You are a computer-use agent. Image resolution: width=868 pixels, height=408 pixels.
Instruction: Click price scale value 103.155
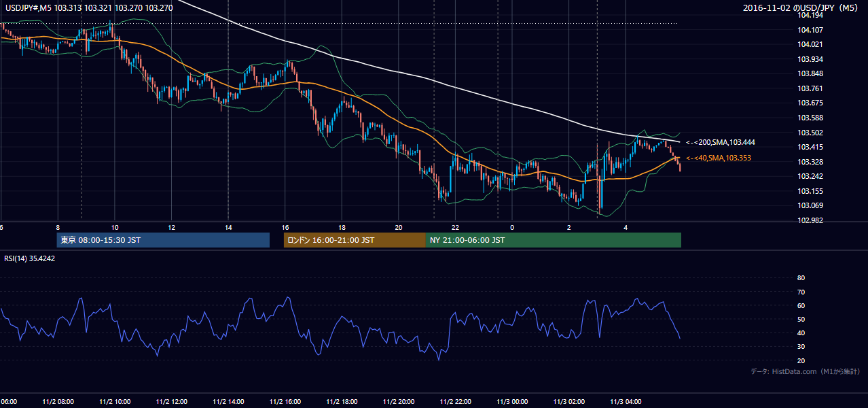810,191
